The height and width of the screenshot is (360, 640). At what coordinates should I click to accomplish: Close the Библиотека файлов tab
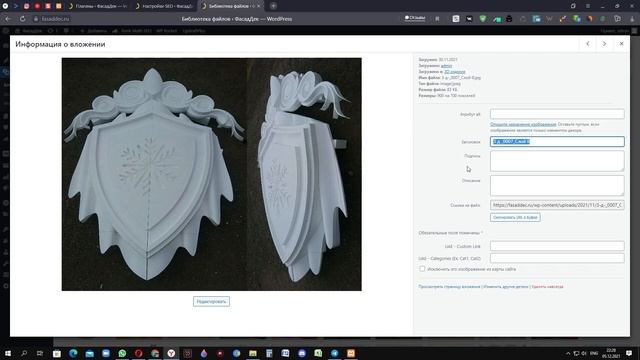[x=258, y=6]
